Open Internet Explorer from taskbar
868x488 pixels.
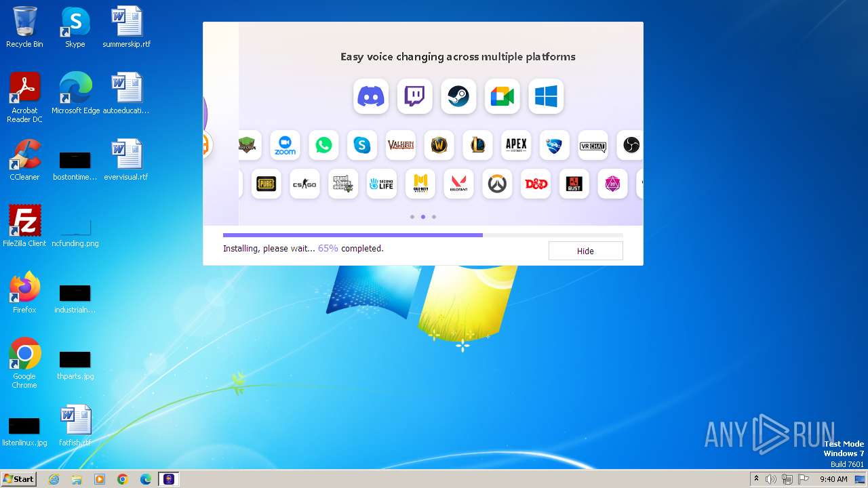[x=54, y=479]
